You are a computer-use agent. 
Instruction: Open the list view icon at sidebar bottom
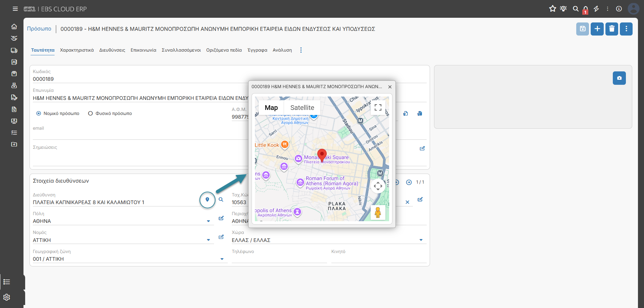click(7, 282)
